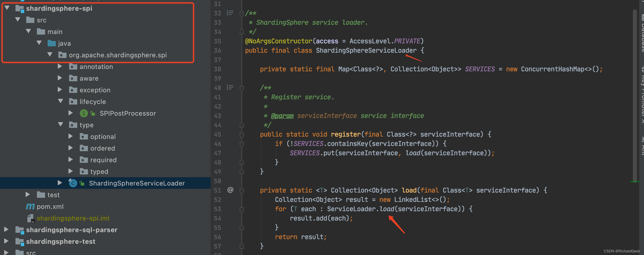Expand the test folder
The image size is (644, 255).
pos(28,194)
